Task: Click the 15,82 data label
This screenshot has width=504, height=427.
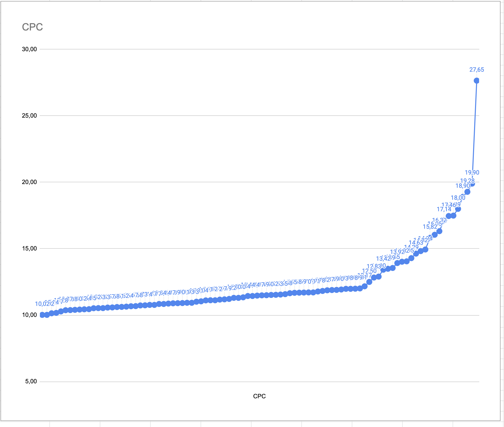Action: pos(430,227)
